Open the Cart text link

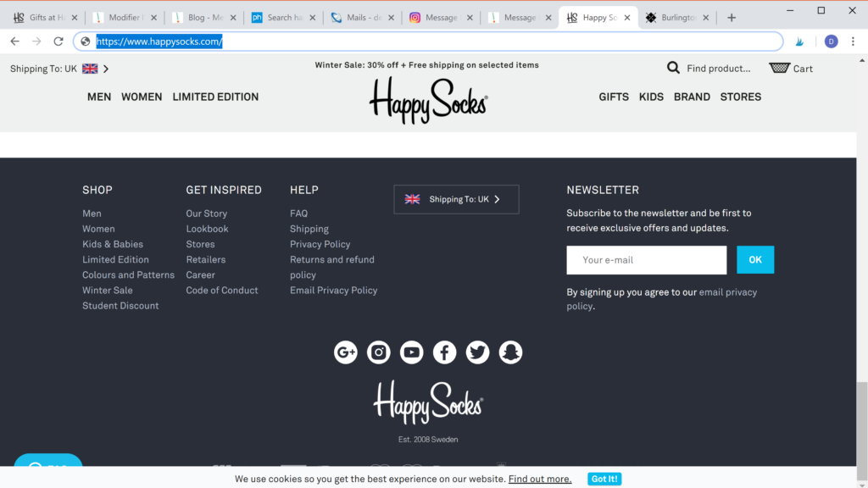coord(803,69)
